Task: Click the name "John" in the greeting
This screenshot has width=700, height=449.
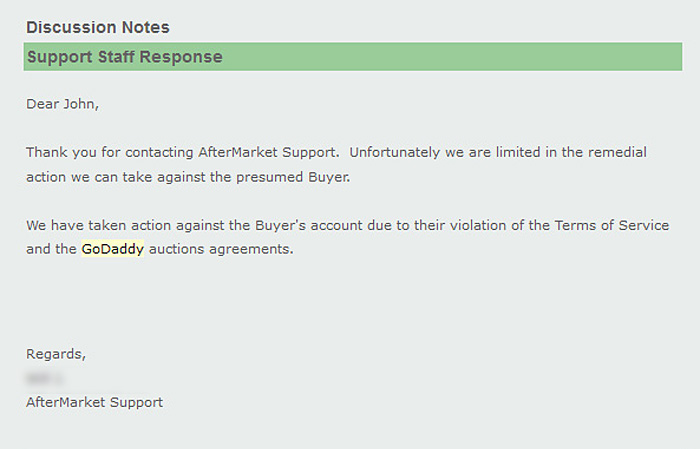Action: 80,103
